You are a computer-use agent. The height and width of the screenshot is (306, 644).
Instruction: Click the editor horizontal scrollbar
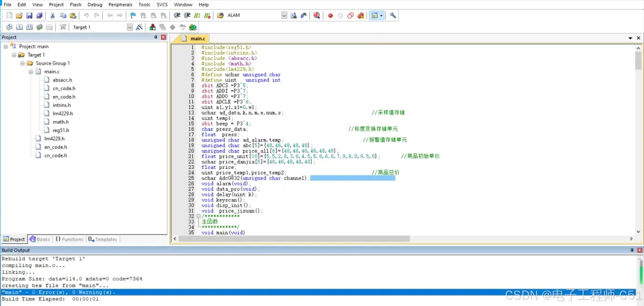tap(294, 239)
